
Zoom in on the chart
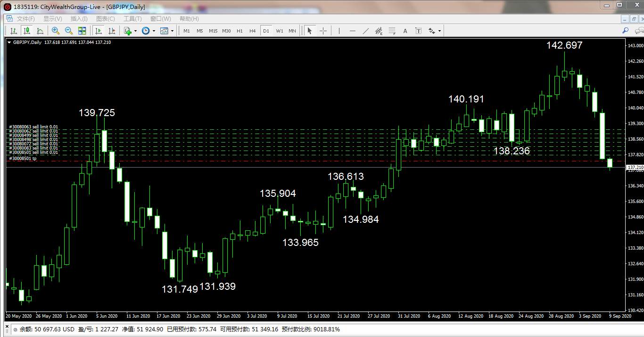click(56, 31)
